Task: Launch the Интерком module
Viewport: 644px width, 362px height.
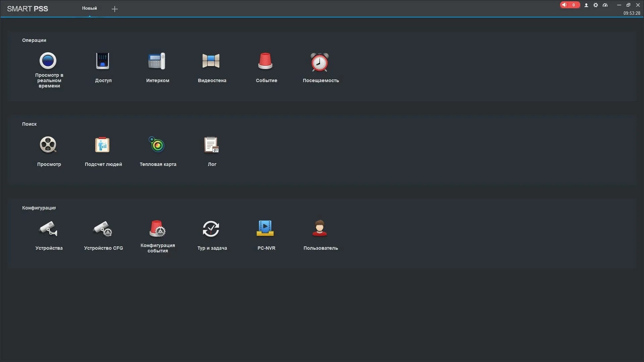Action: (x=157, y=61)
